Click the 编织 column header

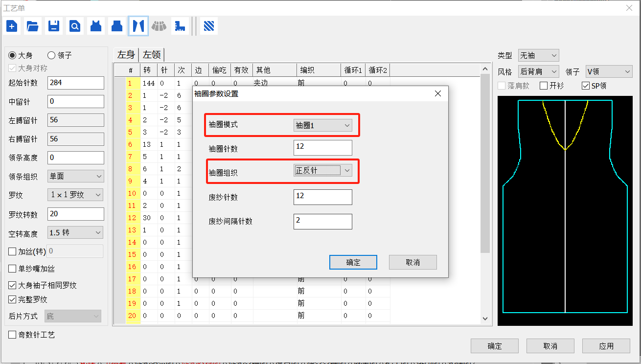[319, 70]
